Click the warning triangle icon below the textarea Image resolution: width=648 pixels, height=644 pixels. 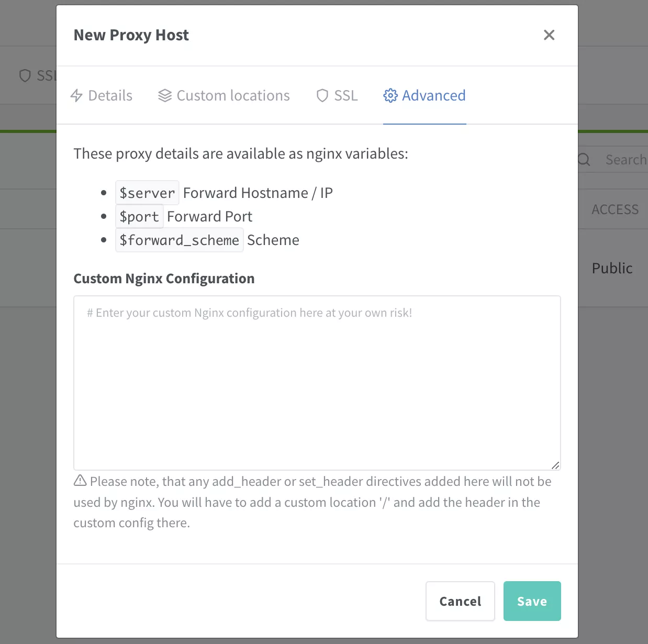[x=80, y=480]
